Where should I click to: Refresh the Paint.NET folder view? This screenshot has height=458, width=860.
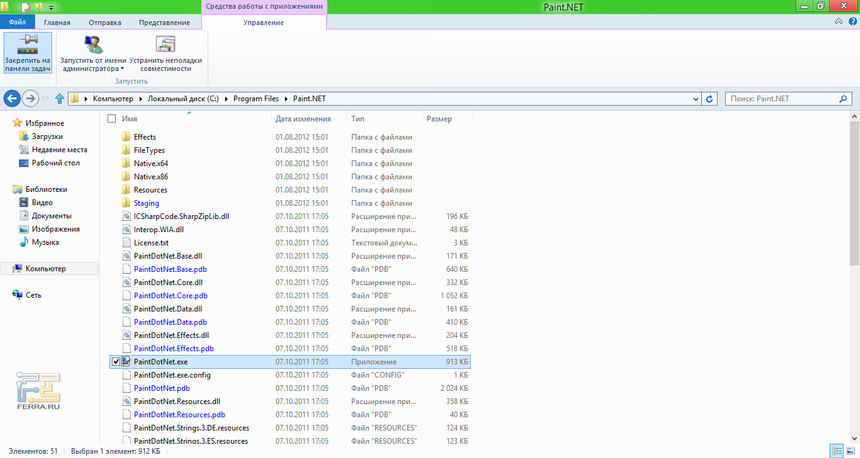pyautogui.click(x=709, y=99)
